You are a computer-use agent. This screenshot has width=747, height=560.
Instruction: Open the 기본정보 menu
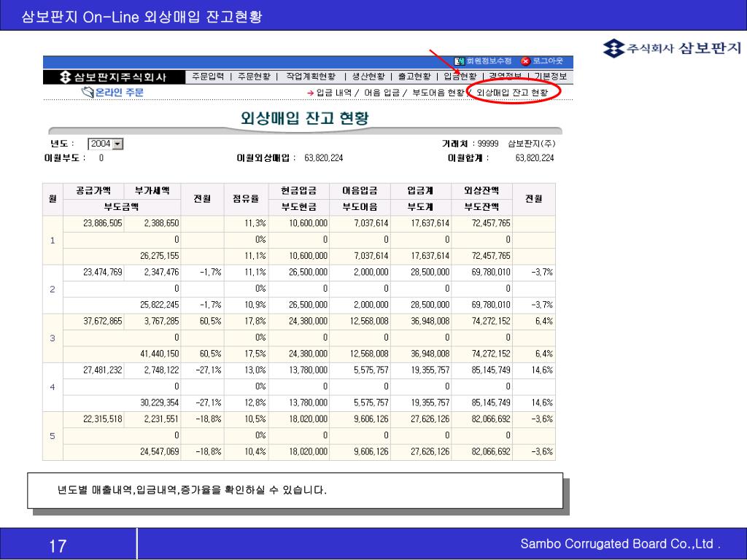click(x=551, y=76)
